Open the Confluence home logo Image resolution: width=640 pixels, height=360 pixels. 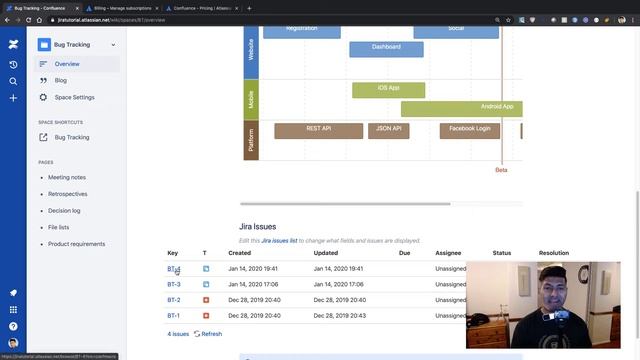[13, 44]
